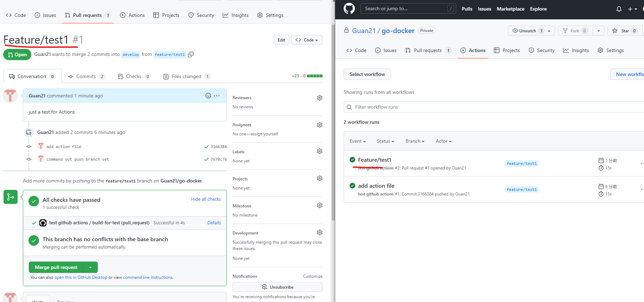Open the Feature/test1 workflow run

click(x=375, y=160)
